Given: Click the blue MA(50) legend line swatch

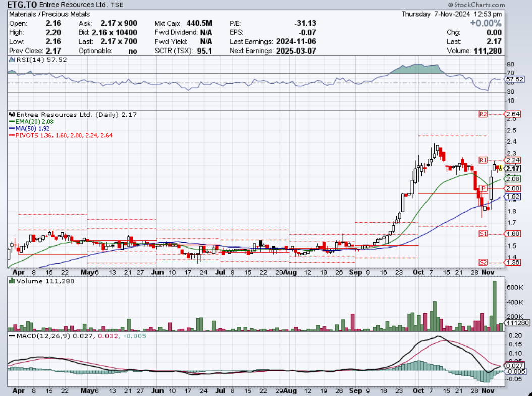Looking at the screenshot, I should point(12,129).
